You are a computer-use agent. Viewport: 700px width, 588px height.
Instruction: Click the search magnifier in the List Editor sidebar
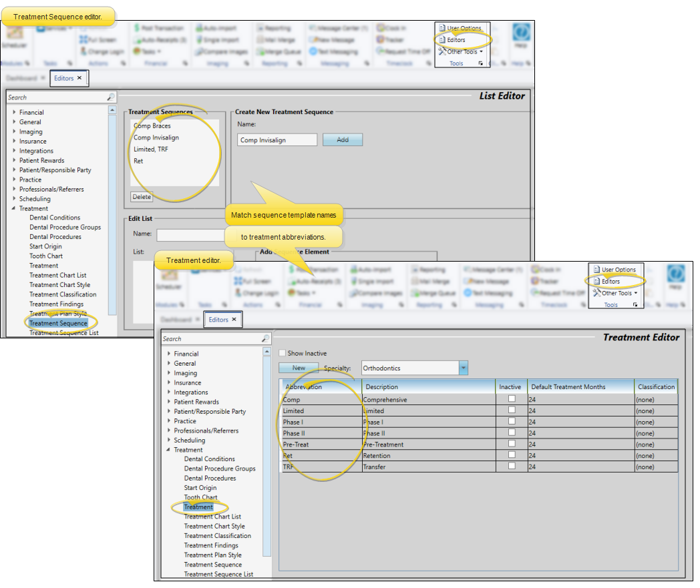111,97
